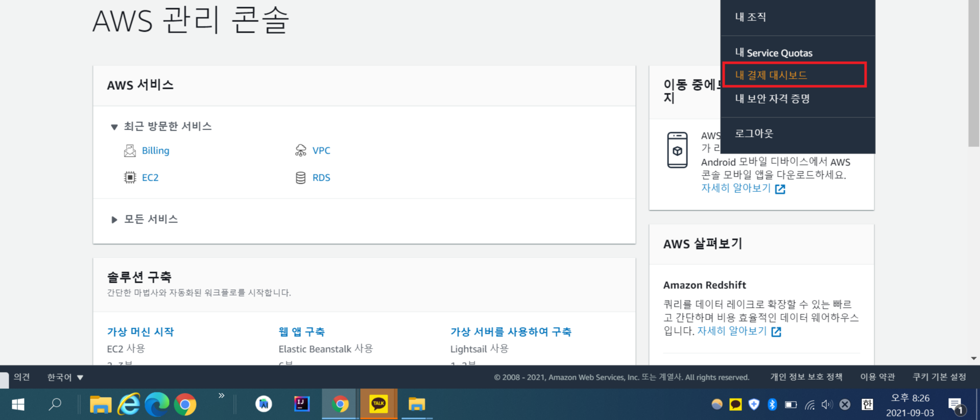Open File Explorer window right of KakaoTalk
Image resolution: width=980 pixels, height=420 pixels.
(417, 404)
